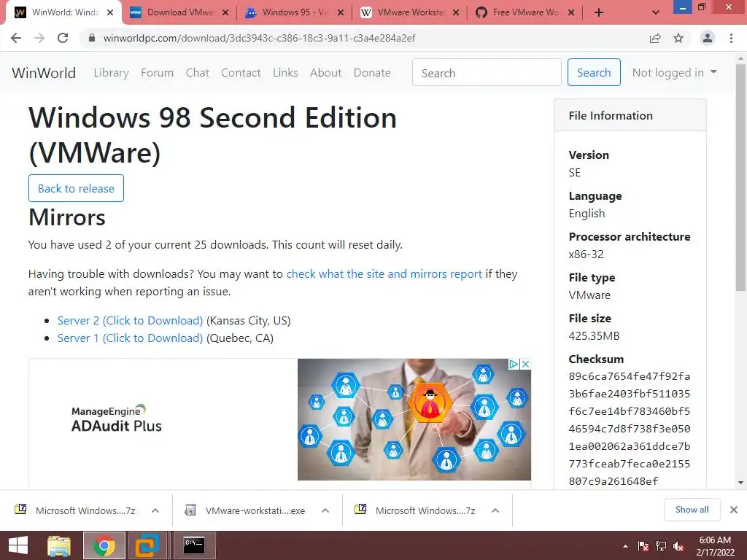Click the muted volume tray icon
Image resolution: width=747 pixels, height=560 pixels.
678,546
